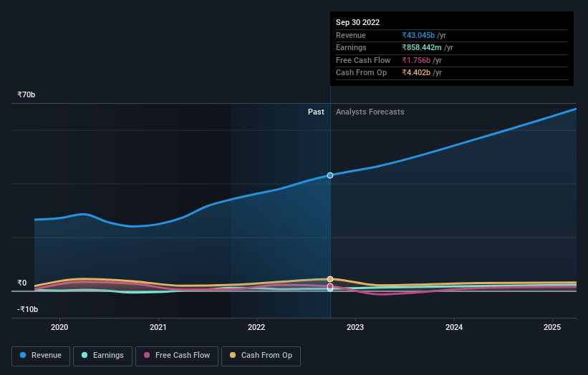Image resolution: width=588 pixels, height=375 pixels.
Task: Select the 2020 x-axis label
Action: [x=59, y=327]
